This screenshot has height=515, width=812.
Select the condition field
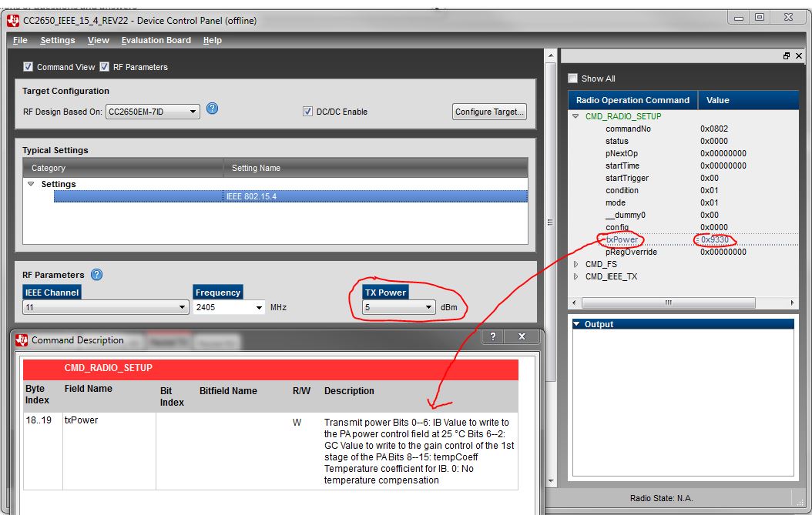click(622, 190)
